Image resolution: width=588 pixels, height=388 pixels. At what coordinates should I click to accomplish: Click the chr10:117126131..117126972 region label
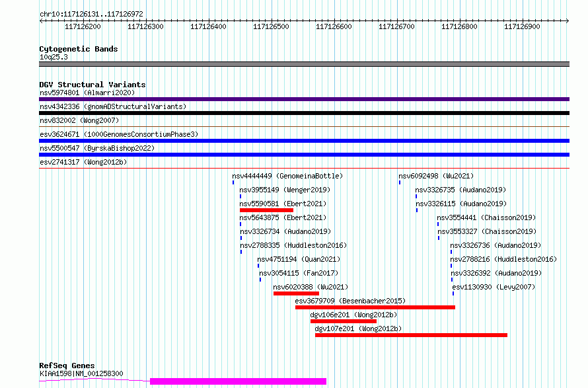[x=91, y=15]
